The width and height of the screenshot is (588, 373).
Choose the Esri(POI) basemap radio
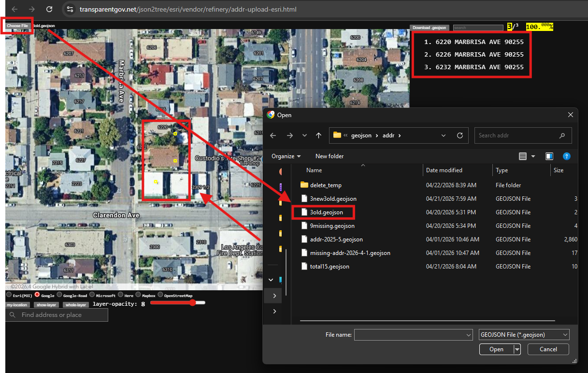9,295
